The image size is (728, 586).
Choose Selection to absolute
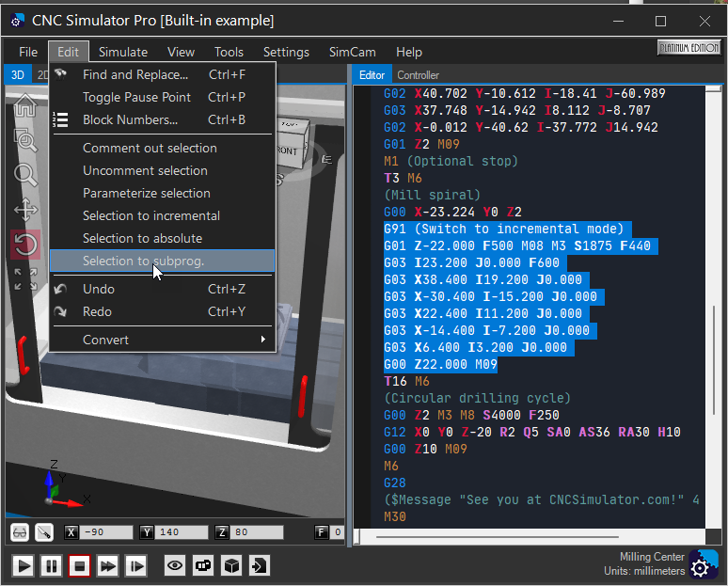point(163,238)
